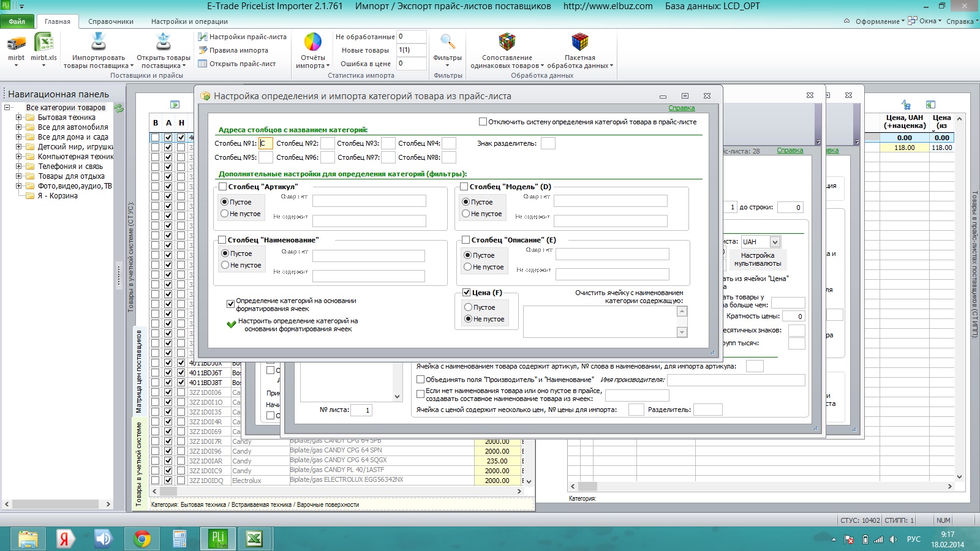Uncheck Определение категорий на основании форматирования ячеек
This screenshot has height=551, width=980.
(231, 304)
